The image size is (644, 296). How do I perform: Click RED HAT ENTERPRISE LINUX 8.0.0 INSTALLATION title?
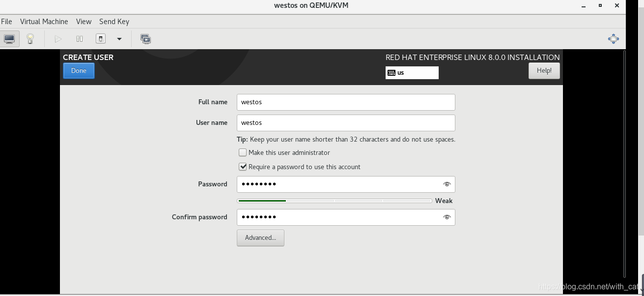473,58
